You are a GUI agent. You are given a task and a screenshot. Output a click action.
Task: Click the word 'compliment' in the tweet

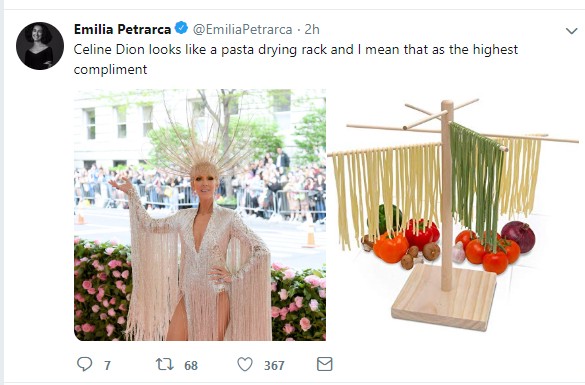pos(110,69)
